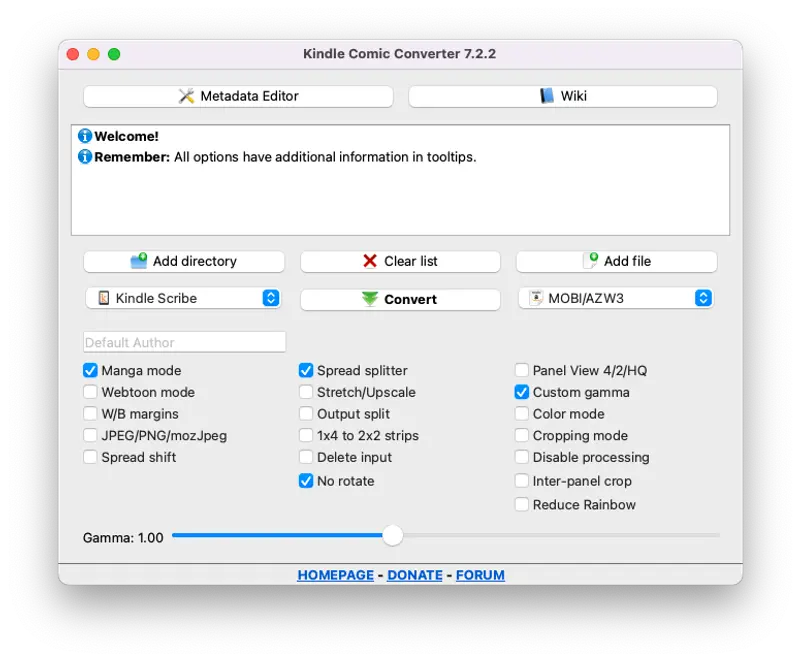Check the Panel View 4/2/HQ option
The image size is (800, 661).
coord(521,370)
